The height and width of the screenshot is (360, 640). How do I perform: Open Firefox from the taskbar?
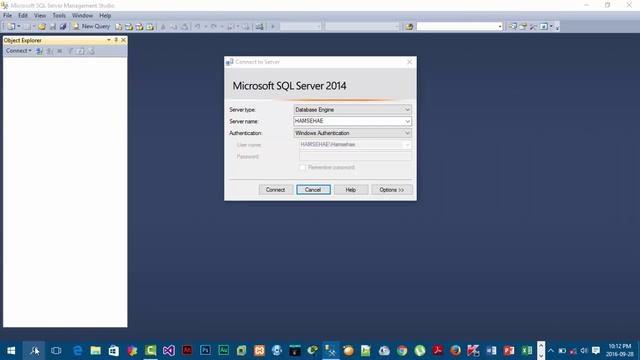(456, 351)
